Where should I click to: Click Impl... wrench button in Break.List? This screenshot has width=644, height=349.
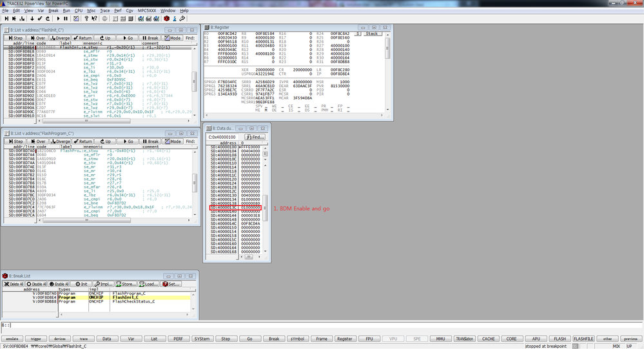click(x=104, y=284)
